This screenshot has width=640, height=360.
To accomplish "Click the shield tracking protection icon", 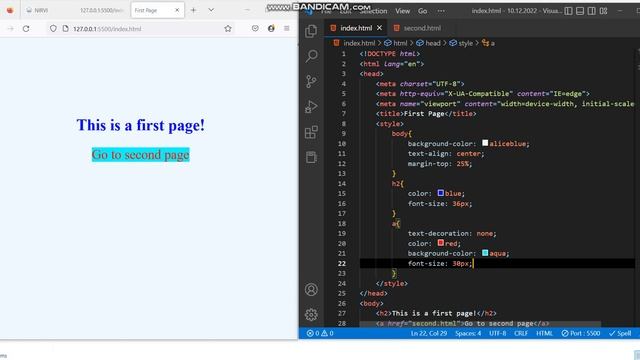I will (x=53, y=29).
